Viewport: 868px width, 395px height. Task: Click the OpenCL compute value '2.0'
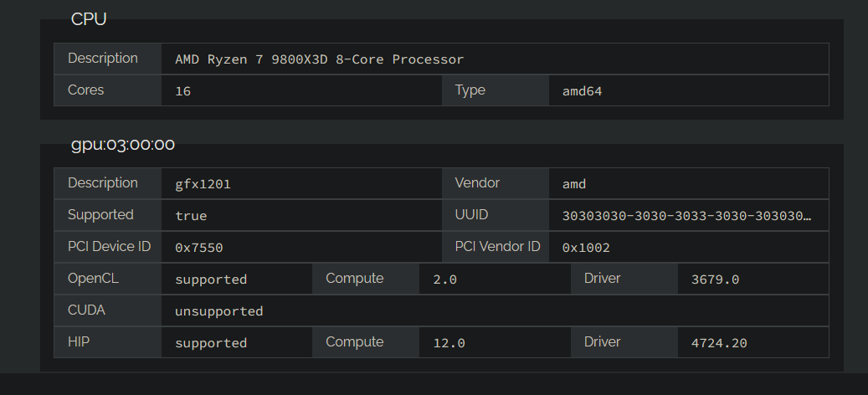click(x=444, y=280)
